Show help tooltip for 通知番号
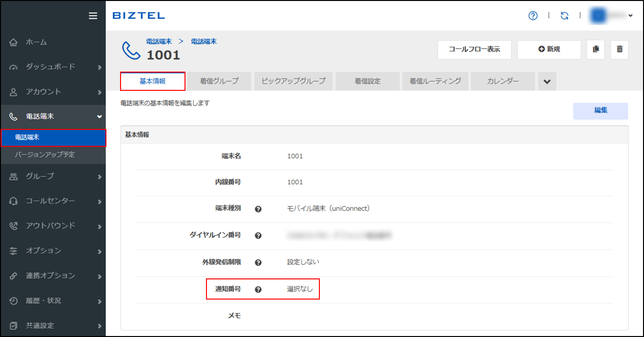Screen dimensions: 644x337 [258, 289]
